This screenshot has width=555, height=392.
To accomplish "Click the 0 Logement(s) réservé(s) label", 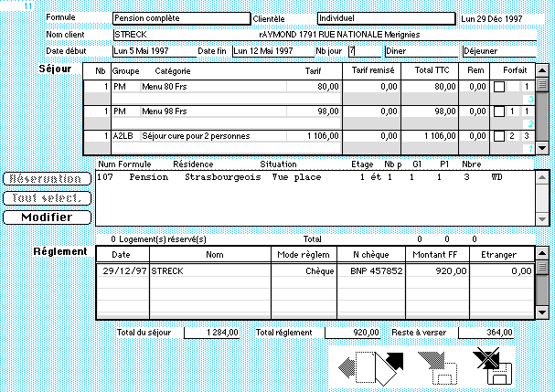I will click(x=158, y=239).
